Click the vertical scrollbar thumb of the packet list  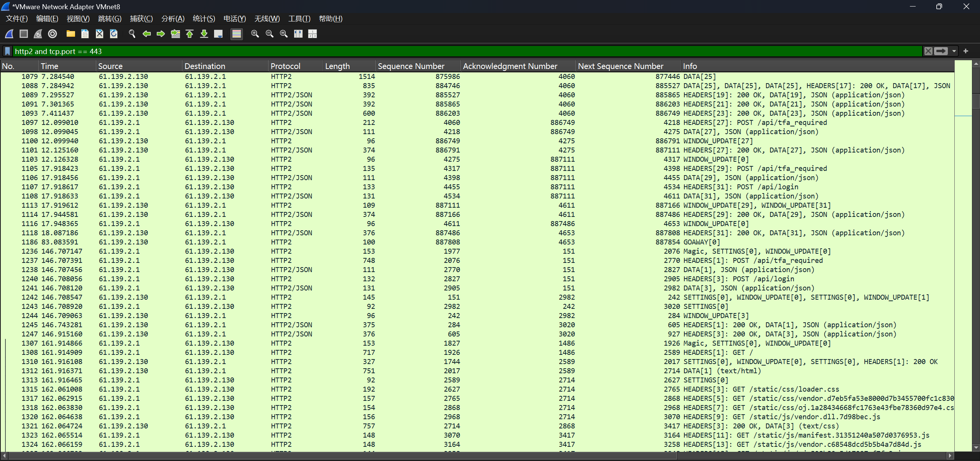[976, 102]
